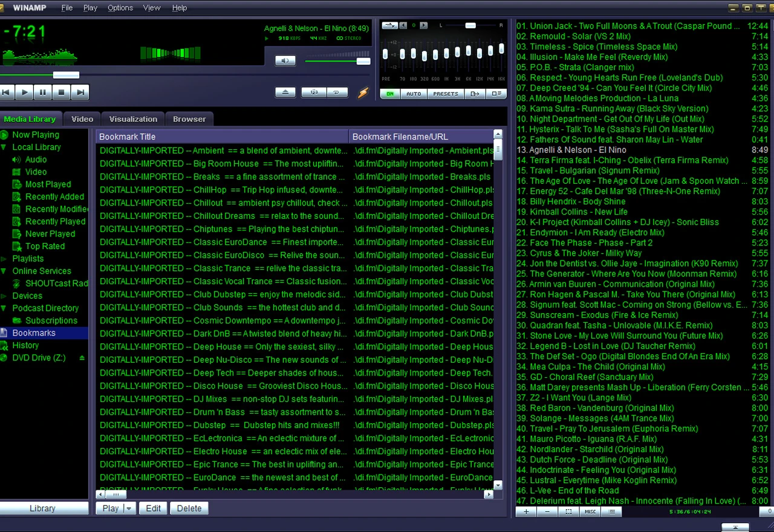774x532 pixels.
Task: Click the equalizer crossfade arrow button
Action: tap(389, 25)
